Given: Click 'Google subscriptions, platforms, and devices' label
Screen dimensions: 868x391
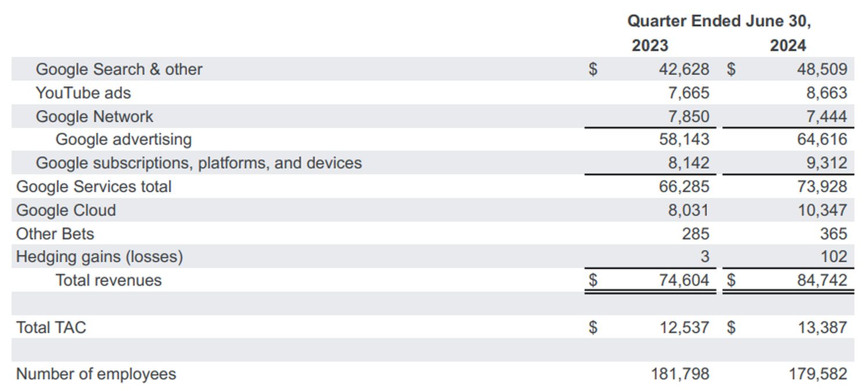Looking at the screenshot, I should coord(198,163).
